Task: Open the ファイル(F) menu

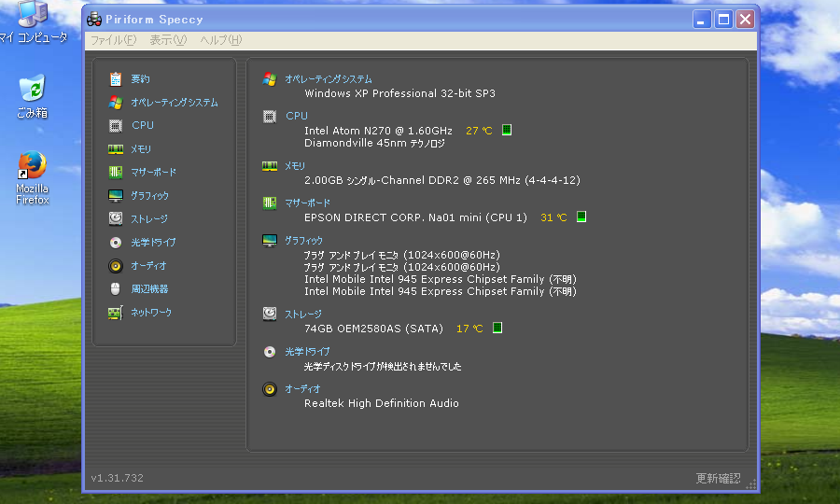Action: tap(114, 40)
